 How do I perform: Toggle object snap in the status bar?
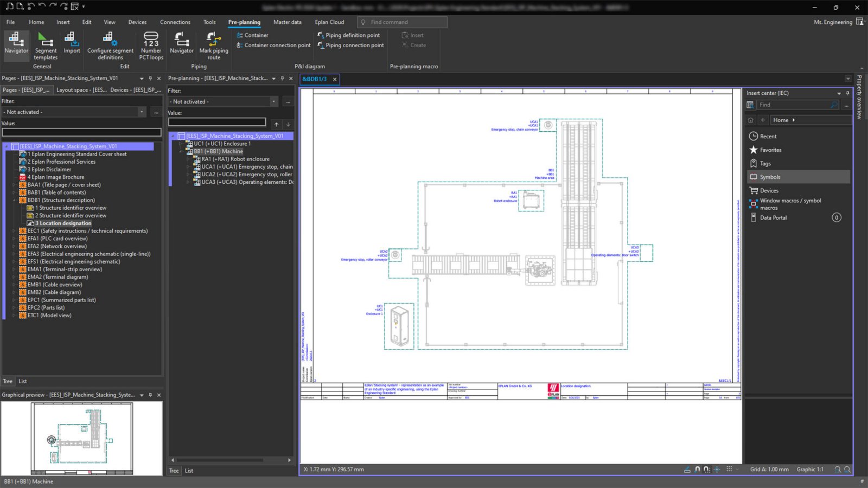pos(698,470)
